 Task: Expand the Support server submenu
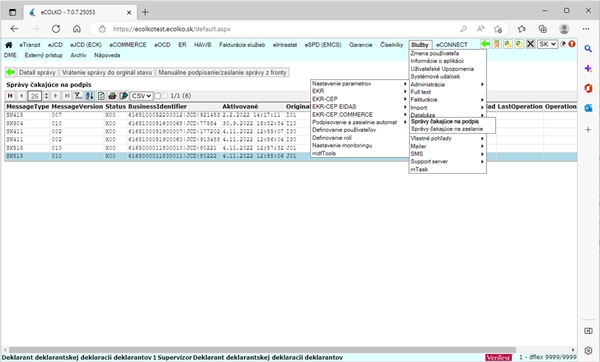[x=447, y=161]
